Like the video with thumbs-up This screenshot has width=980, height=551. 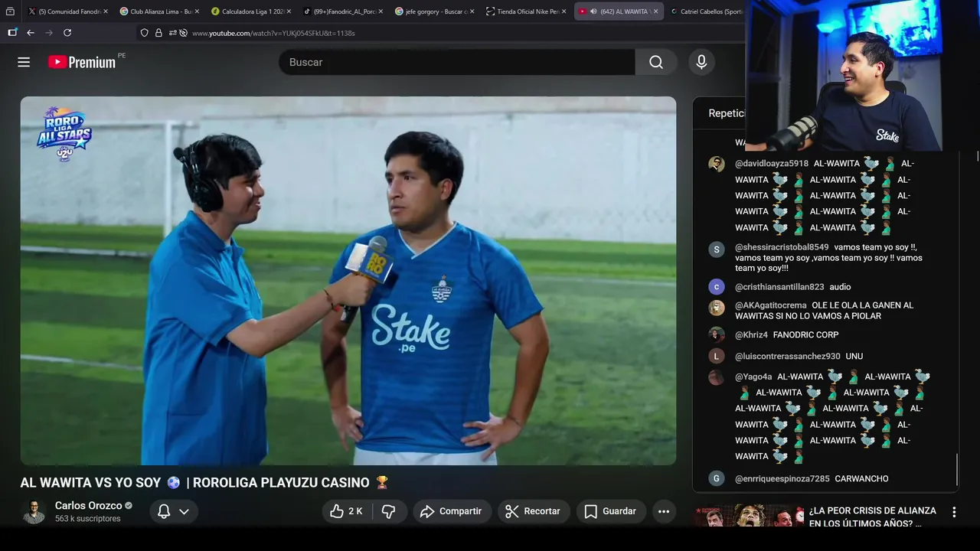345,511
